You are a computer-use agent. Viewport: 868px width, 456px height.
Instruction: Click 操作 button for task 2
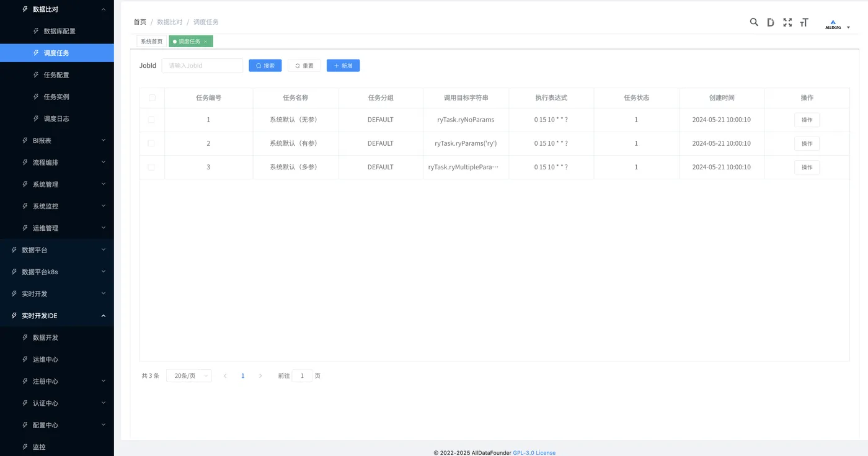pos(807,143)
